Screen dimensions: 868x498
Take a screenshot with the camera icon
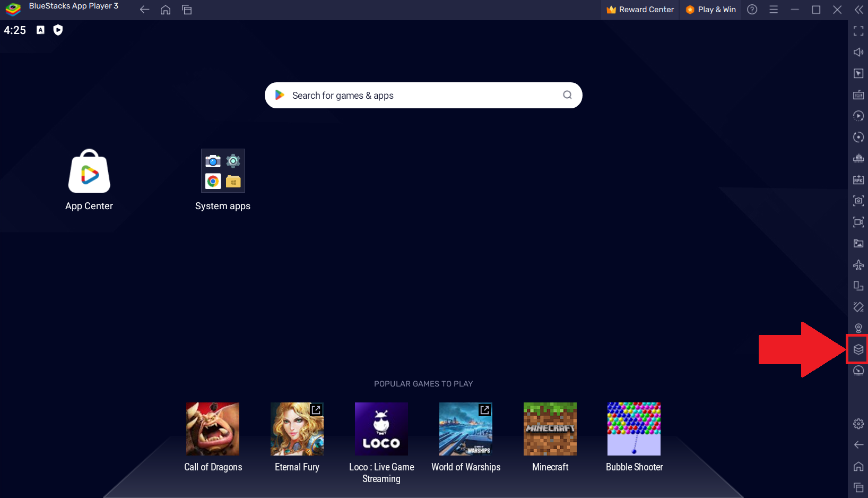pos(858,201)
